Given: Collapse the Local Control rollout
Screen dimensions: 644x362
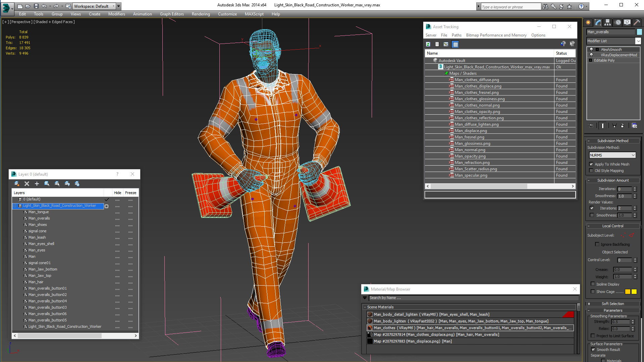Looking at the screenshot, I should 613,226.
